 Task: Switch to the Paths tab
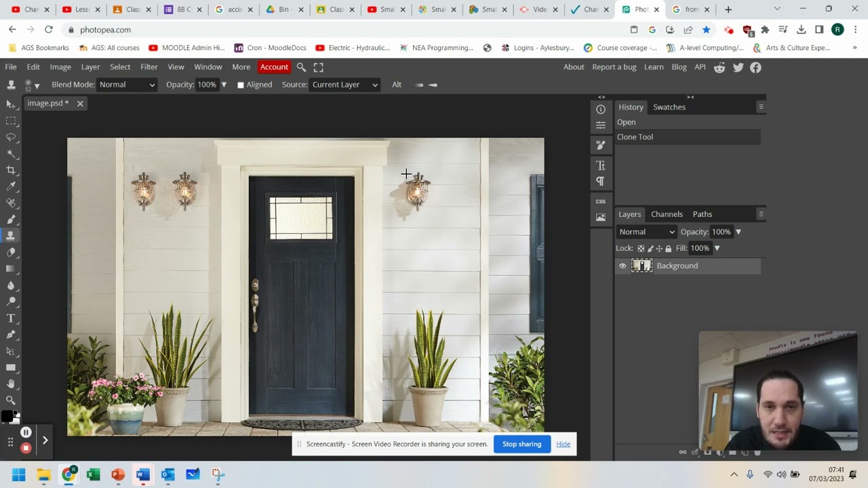(703, 214)
